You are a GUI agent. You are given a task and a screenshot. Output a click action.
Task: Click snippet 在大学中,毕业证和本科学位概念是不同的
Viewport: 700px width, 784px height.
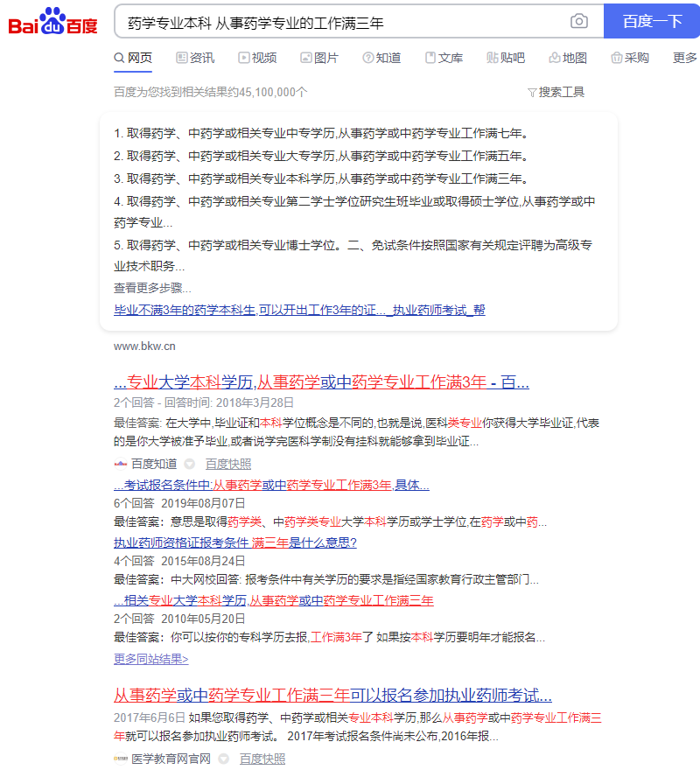tap(356, 432)
